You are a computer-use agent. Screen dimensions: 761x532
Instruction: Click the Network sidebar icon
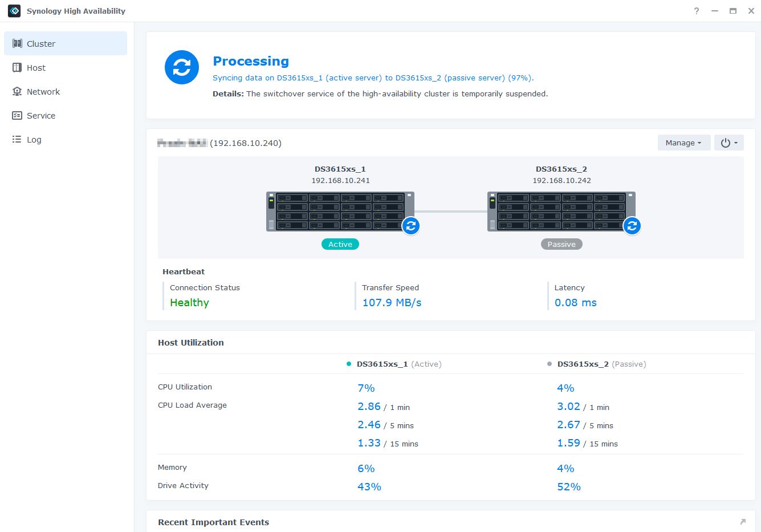click(x=17, y=91)
